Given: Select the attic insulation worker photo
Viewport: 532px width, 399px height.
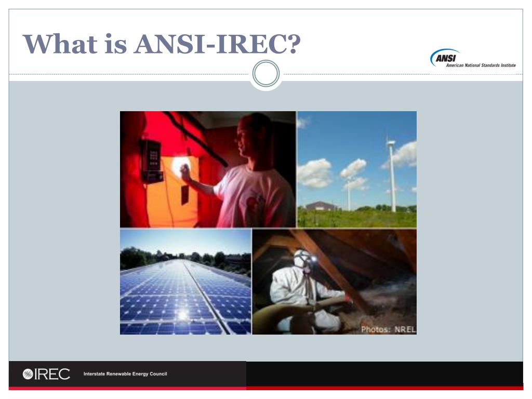Looking at the screenshot, I should click(335, 282).
